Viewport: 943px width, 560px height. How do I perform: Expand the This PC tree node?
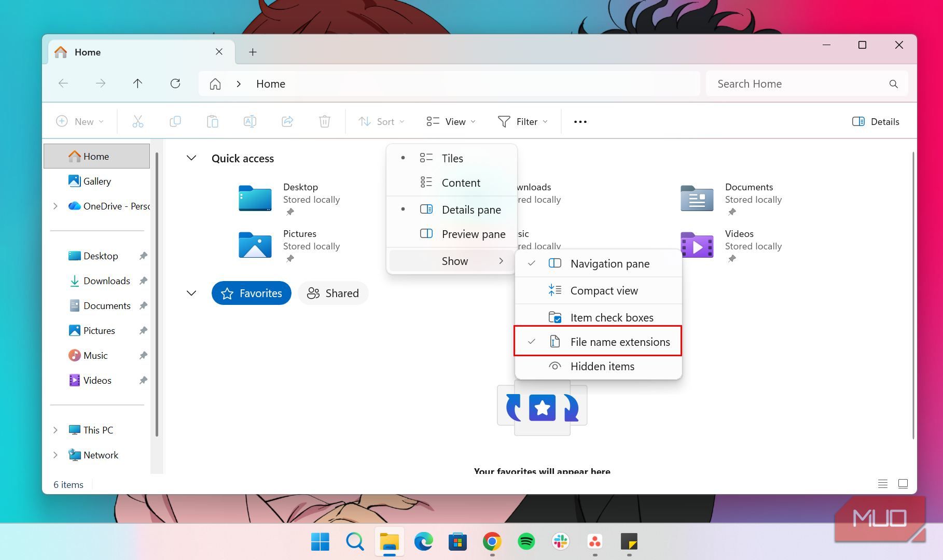pos(56,430)
